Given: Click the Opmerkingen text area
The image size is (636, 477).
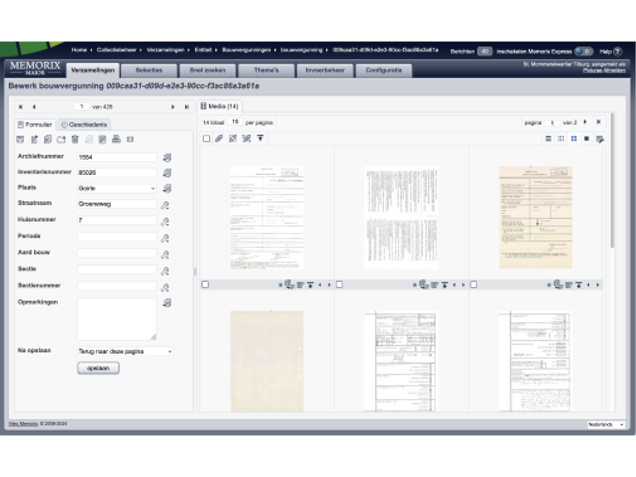Looking at the screenshot, I should coord(117,319).
